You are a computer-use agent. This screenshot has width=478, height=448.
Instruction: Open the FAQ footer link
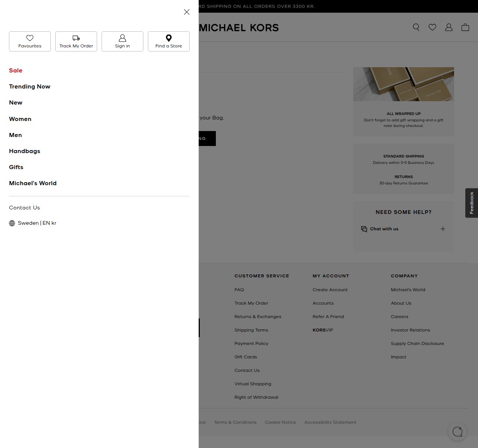coord(239,290)
